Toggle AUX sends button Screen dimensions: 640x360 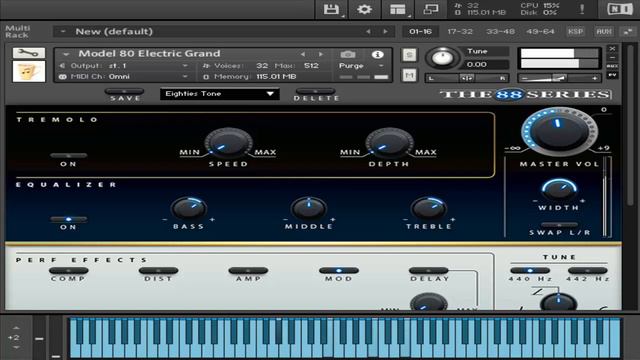click(604, 31)
